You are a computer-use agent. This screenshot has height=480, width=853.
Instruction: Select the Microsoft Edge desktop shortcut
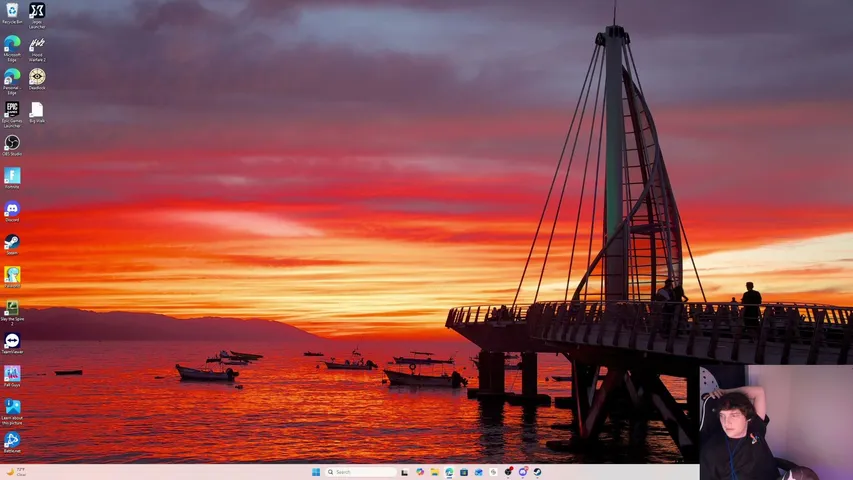pyautogui.click(x=12, y=48)
